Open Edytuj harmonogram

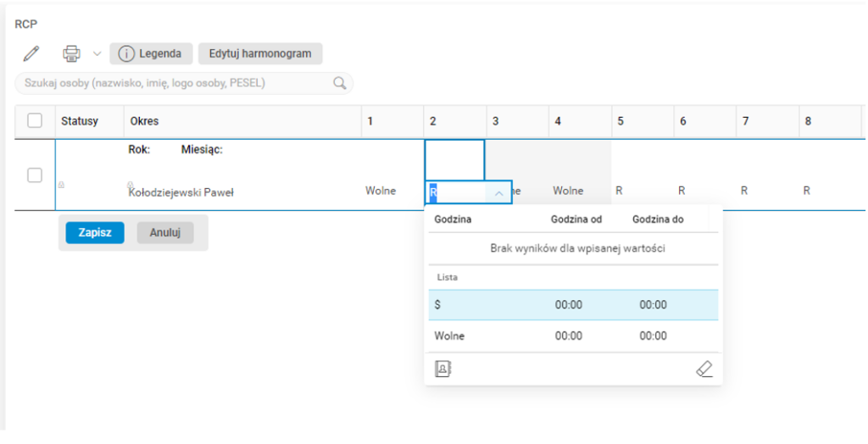260,54
